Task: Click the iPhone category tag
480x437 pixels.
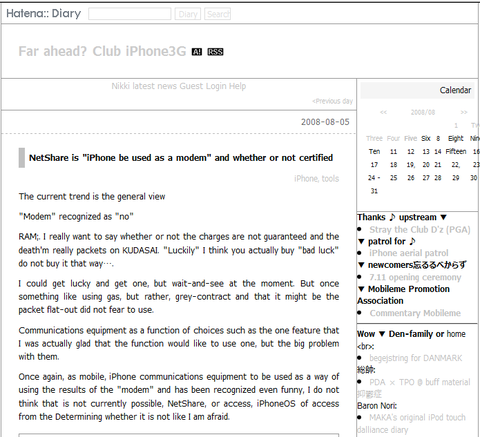Action: (x=306, y=179)
